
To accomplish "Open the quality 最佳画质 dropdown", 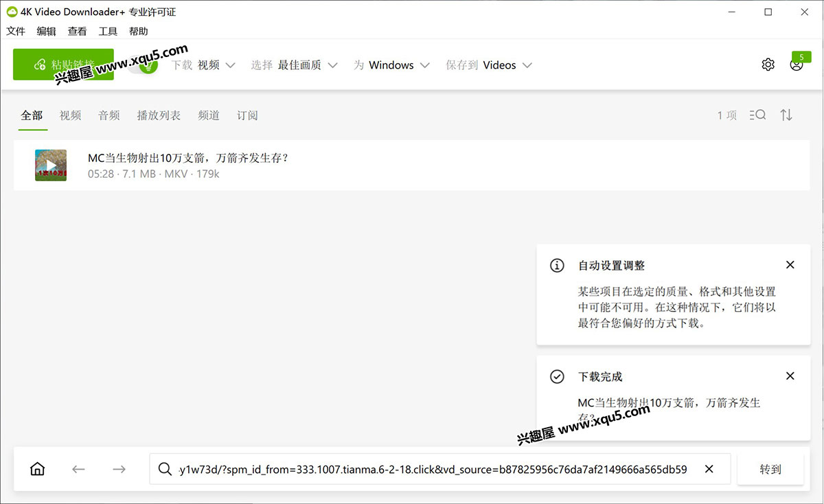I will [308, 65].
